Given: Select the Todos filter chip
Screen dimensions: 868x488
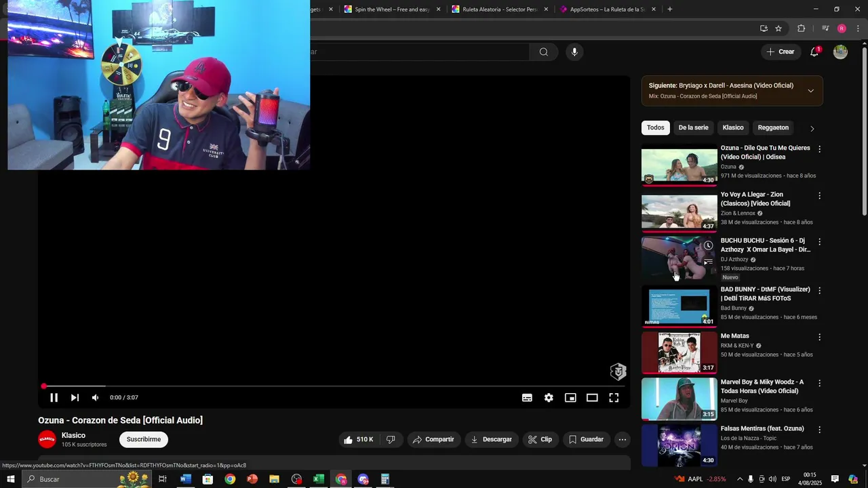Looking at the screenshot, I should (655, 127).
